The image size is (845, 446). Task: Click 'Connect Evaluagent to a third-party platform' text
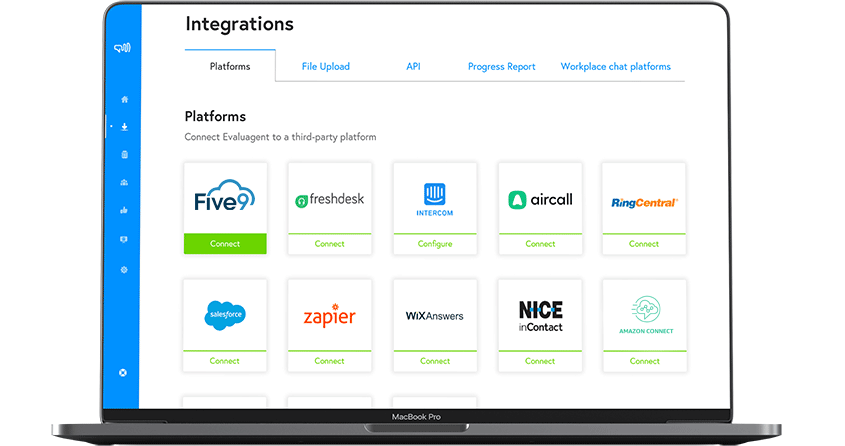(280, 137)
